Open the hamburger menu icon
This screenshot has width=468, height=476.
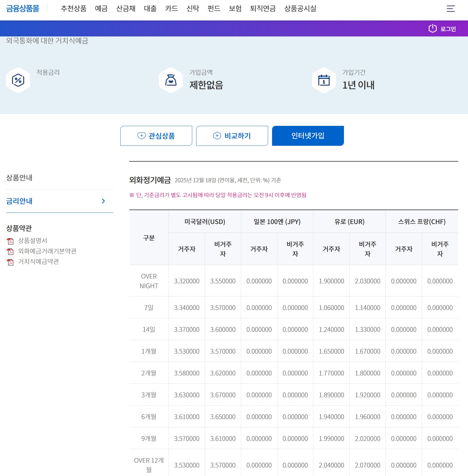(450, 9)
